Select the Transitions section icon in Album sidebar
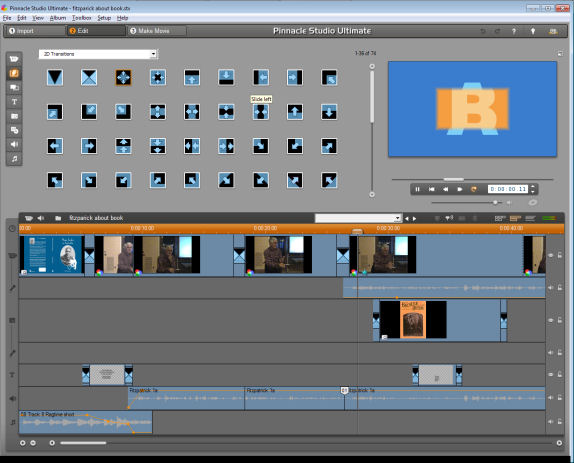This screenshot has width=574, height=463. coord(14,73)
